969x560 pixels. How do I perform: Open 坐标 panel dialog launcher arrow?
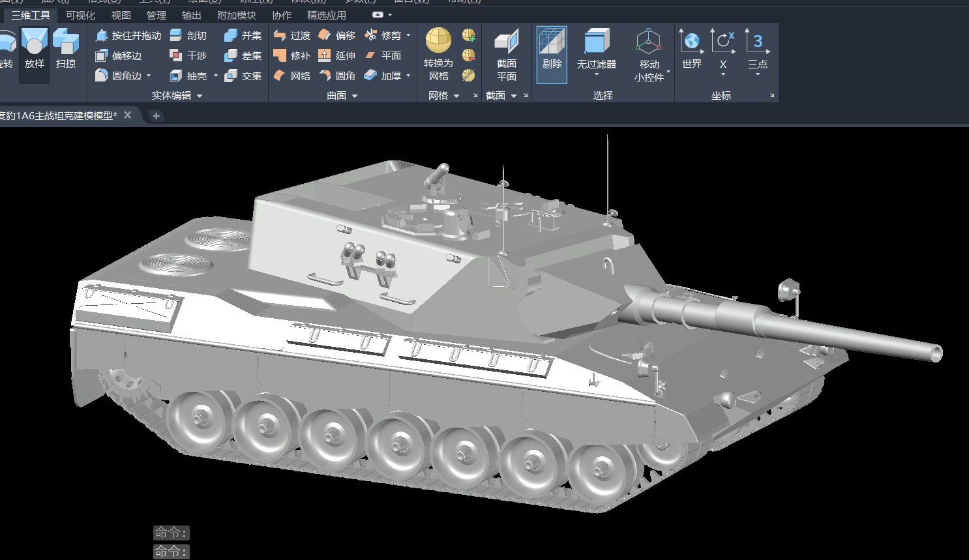(x=772, y=96)
